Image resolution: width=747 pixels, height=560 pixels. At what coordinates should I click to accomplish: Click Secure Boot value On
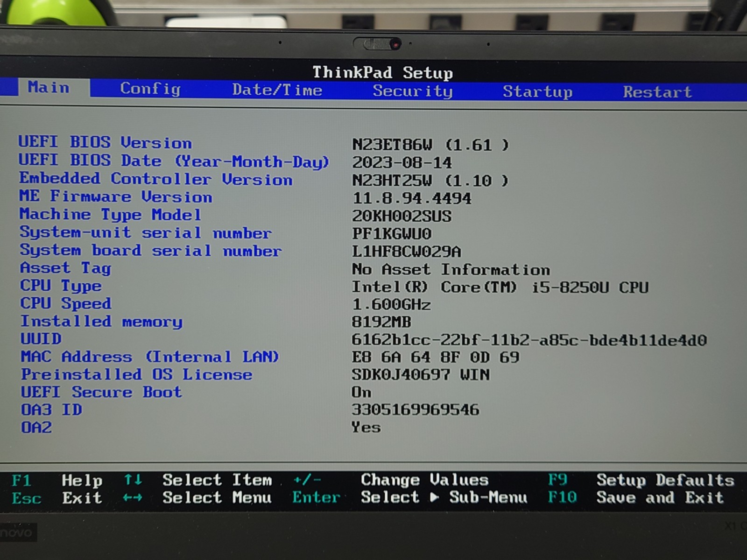[x=362, y=392]
